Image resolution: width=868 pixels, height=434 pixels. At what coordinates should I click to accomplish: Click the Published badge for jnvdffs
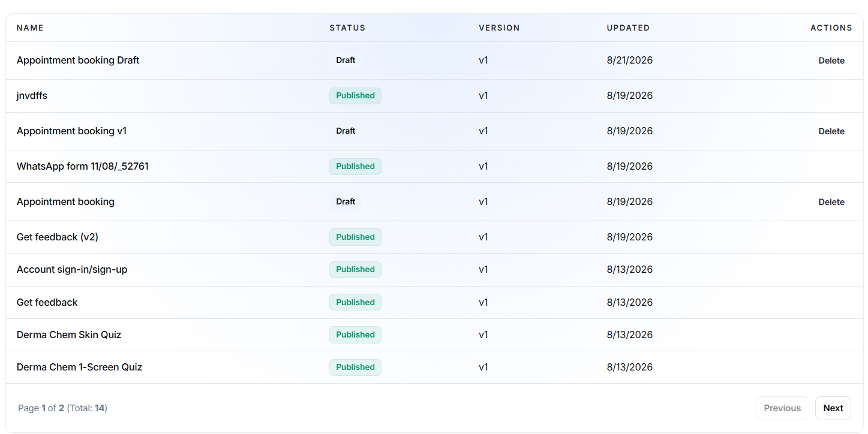click(355, 96)
